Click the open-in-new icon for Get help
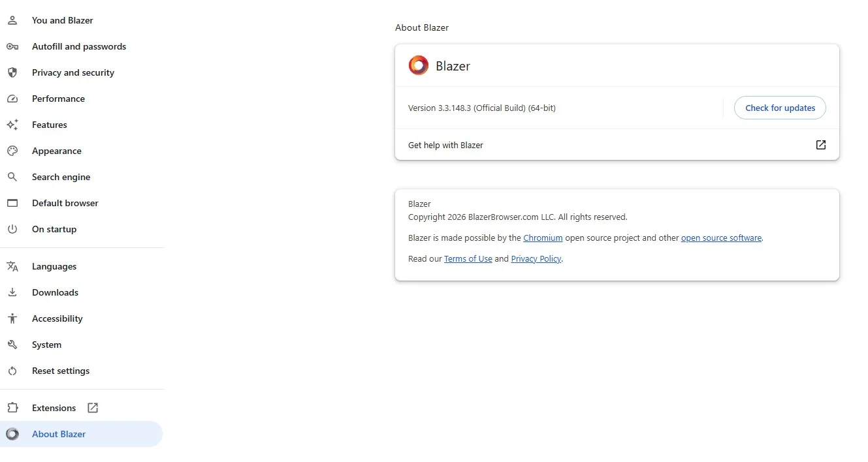Image resolution: width=868 pixels, height=462 pixels. [x=821, y=145]
